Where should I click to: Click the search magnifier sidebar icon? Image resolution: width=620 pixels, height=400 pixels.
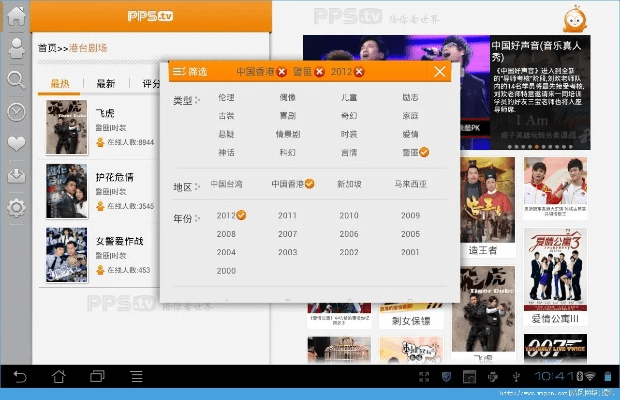point(16,80)
